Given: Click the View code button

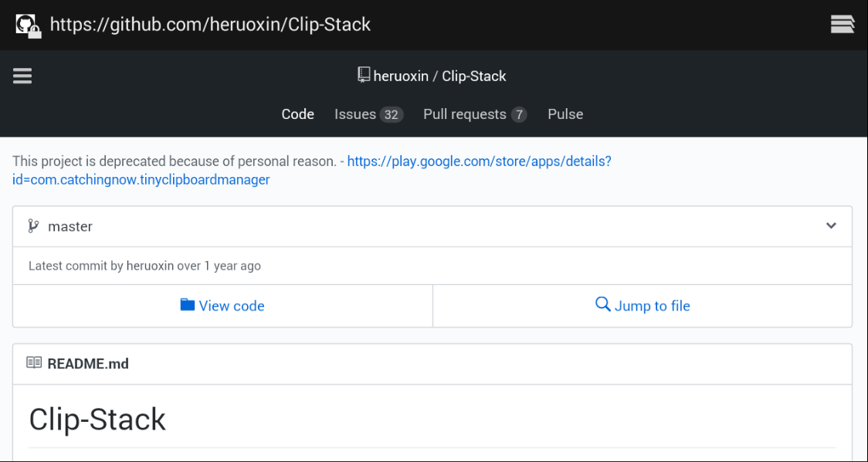Looking at the screenshot, I should [222, 306].
